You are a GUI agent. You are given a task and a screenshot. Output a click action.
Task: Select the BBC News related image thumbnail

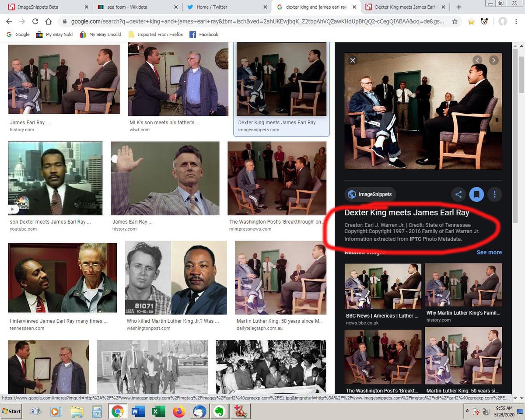point(382,285)
